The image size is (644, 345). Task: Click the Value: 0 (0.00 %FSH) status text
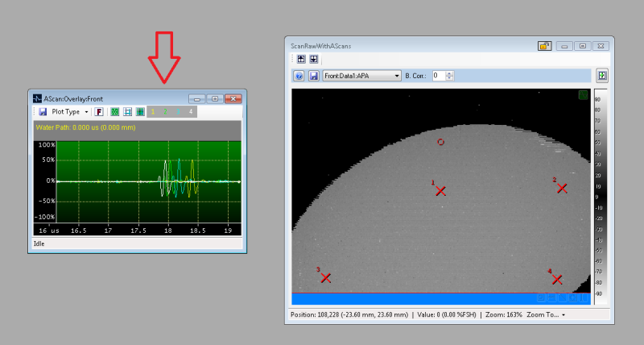pyautogui.click(x=447, y=314)
